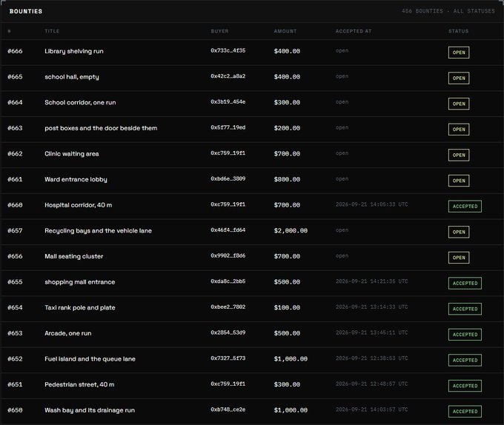The width and height of the screenshot is (504, 425).
Task: Click the AMOUNT column header
Action: 285,31
